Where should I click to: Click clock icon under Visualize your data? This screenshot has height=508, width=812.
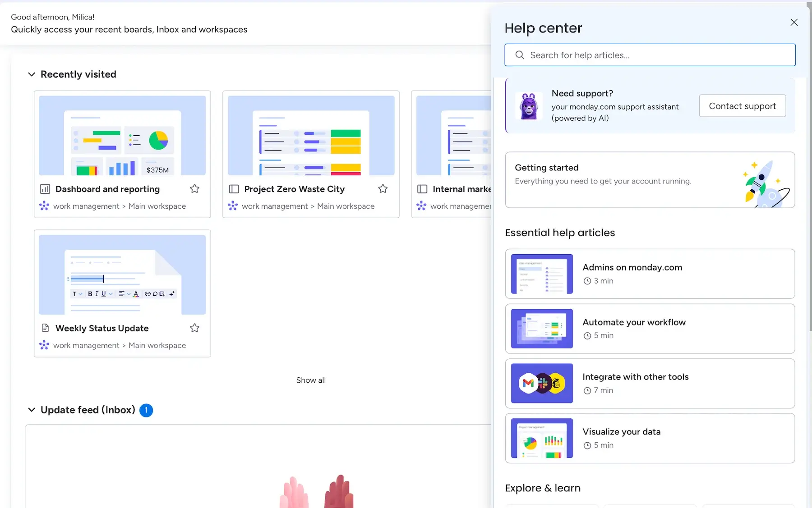point(587,445)
